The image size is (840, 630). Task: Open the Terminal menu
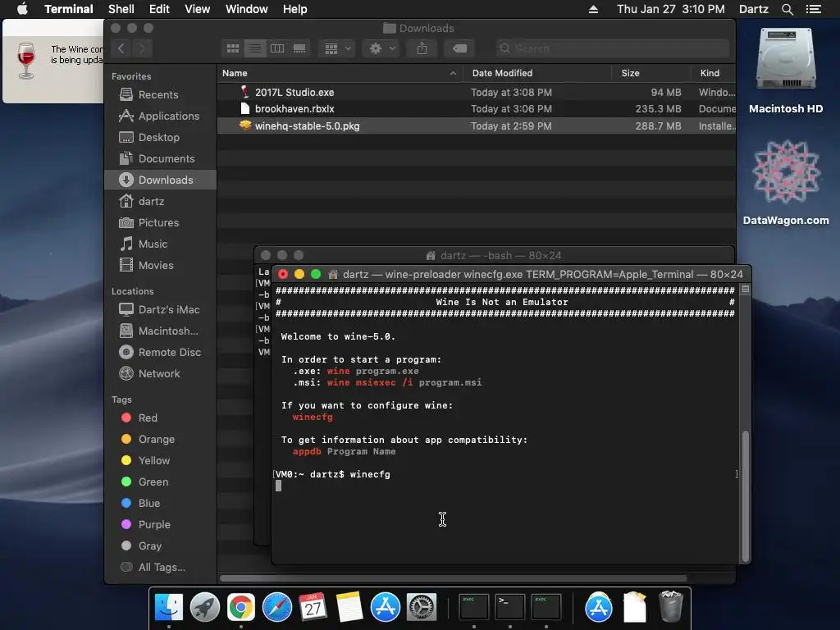[69, 9]
